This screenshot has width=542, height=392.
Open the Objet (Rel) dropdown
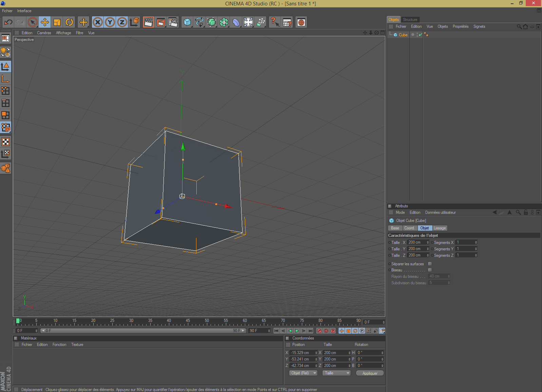303,373
